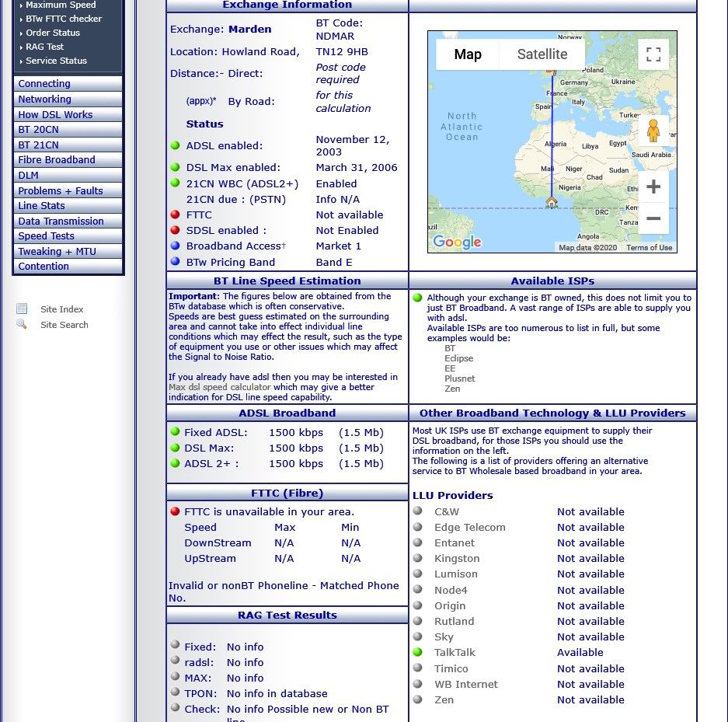Screen dimensions: 728x722
Task: Zoom out on the map
Action: click(x=653, y=218)
